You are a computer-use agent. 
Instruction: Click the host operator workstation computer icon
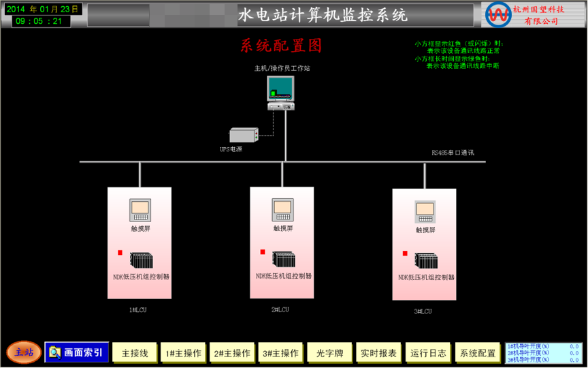pyautogui.click(x=281, y=93)
